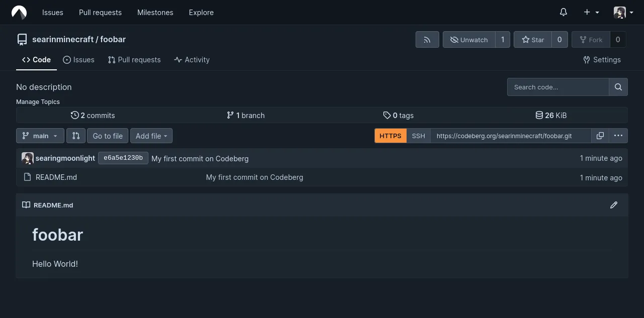The image size is (644, 318).
Task: Click inside the Search code field
Action: point(553,87)
